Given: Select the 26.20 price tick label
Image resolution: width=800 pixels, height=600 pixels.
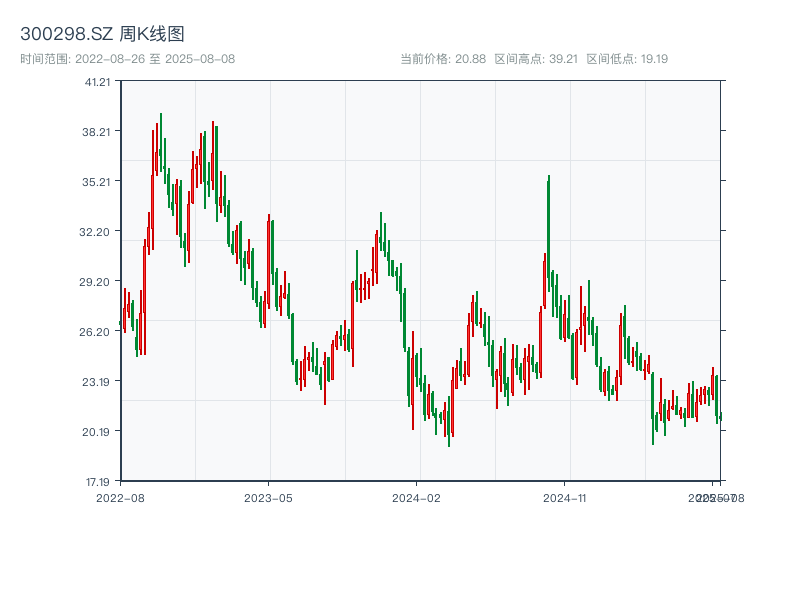Looking at the screenshot, I should coord(98,332).
